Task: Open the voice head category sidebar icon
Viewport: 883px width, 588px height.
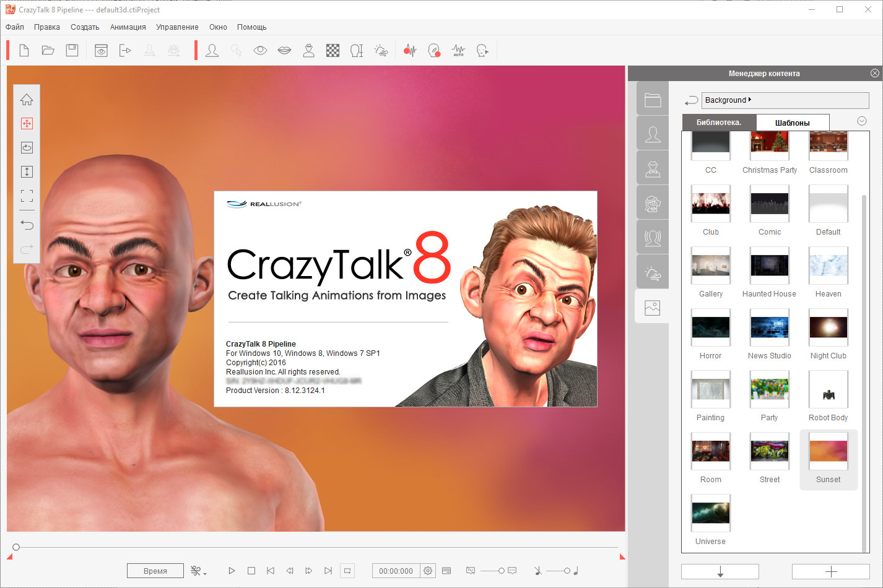Action: click(x=653, y=238)
